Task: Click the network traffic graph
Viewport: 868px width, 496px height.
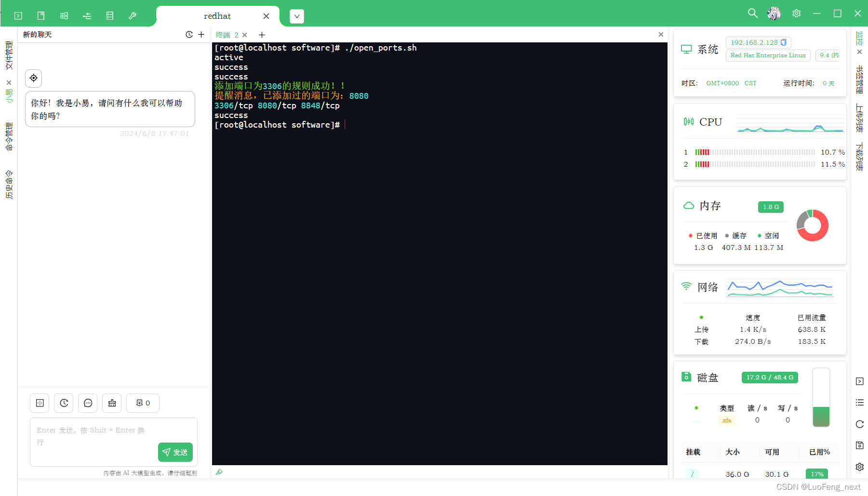Action: (780, 288)
